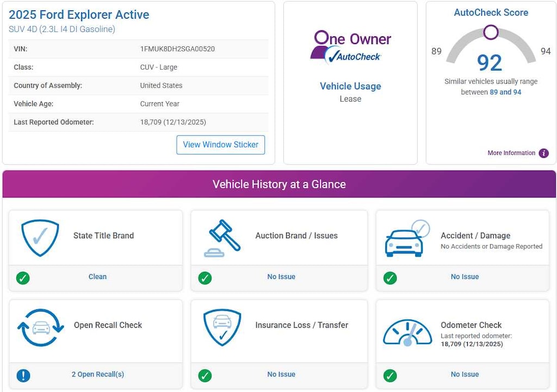This screenshot has height=392, width=557.
Task: Click No Issue under Accident / Damage
Action: [x=465, y=277]
